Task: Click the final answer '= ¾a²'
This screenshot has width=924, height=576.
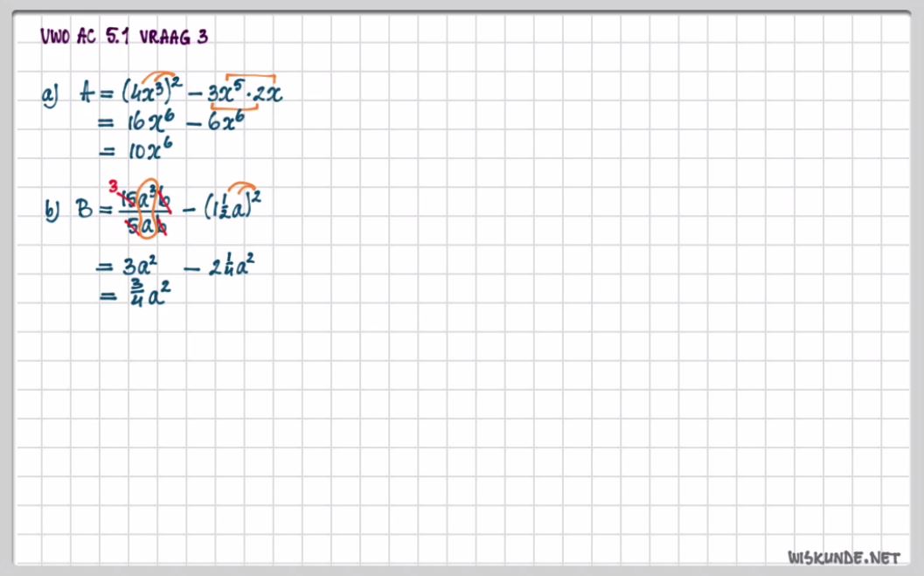Action: (135, 294)
